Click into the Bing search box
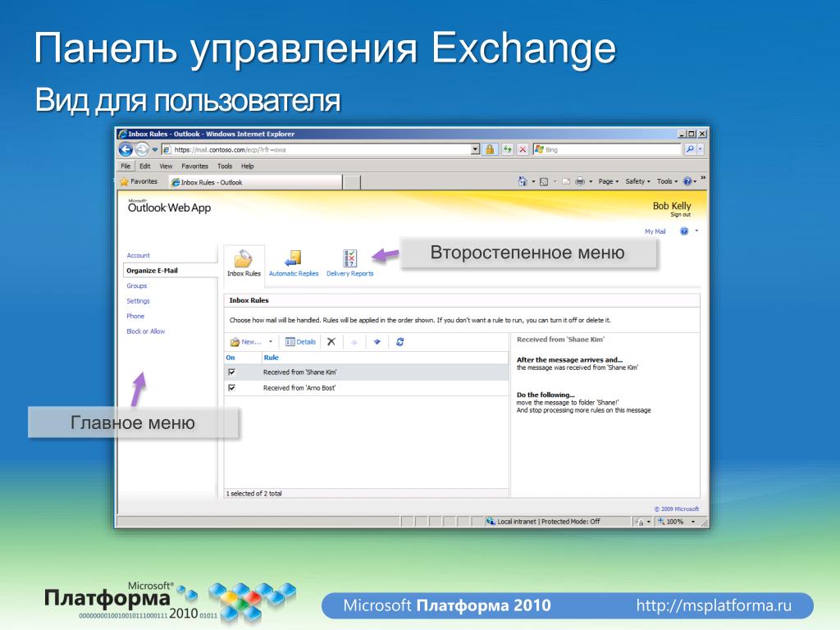The image size is (840, 630). [607, 150]
